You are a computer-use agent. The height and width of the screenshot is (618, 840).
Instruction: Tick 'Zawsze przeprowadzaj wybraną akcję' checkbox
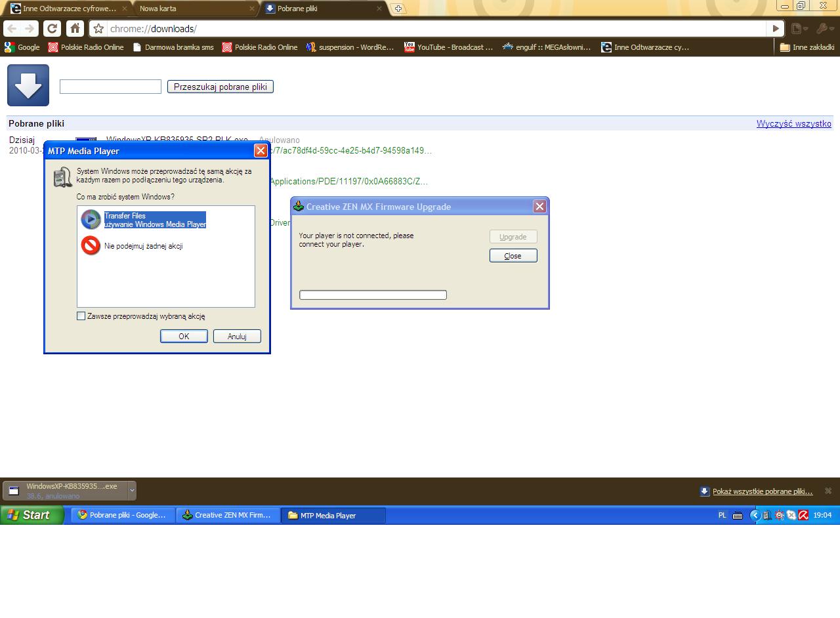[x=81, y=316]
